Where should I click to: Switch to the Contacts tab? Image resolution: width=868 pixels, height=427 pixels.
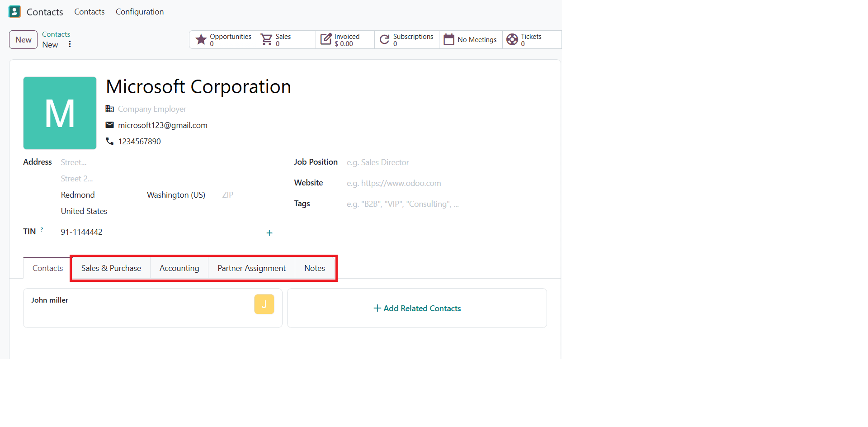point(47,268)
